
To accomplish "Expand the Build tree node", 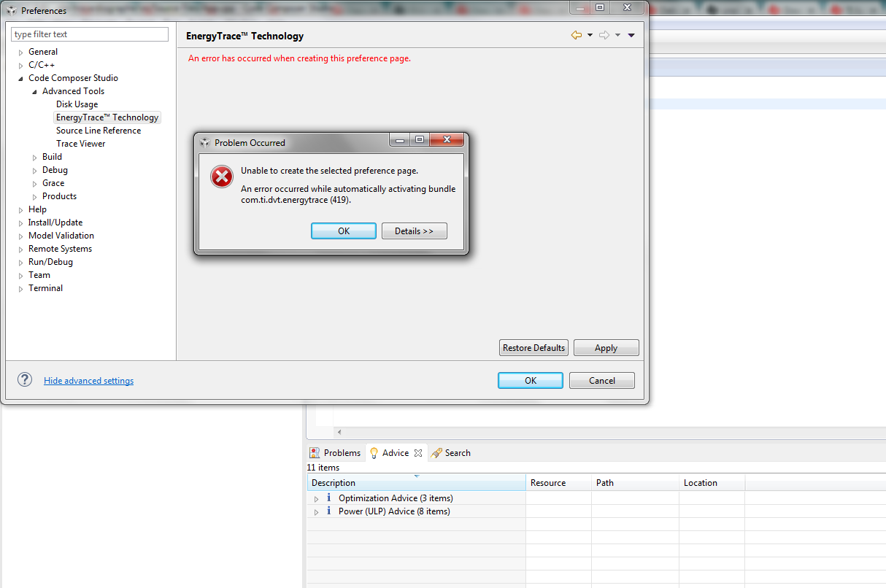I will pos(35,158).
